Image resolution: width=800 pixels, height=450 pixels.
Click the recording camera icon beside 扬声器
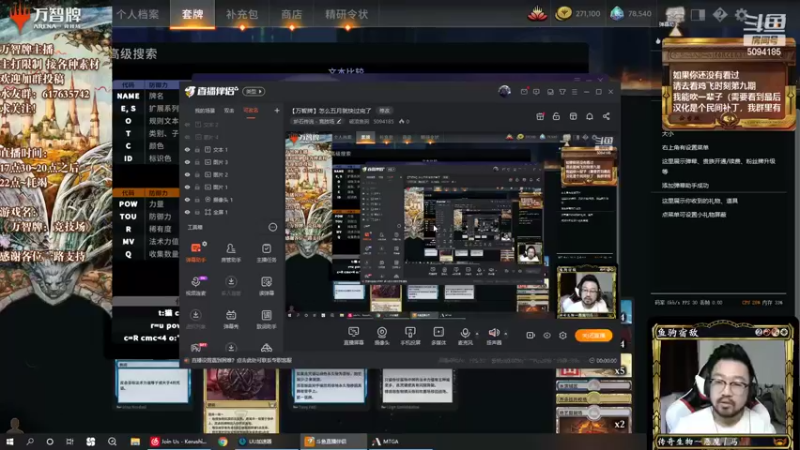(x=531, y=335)
